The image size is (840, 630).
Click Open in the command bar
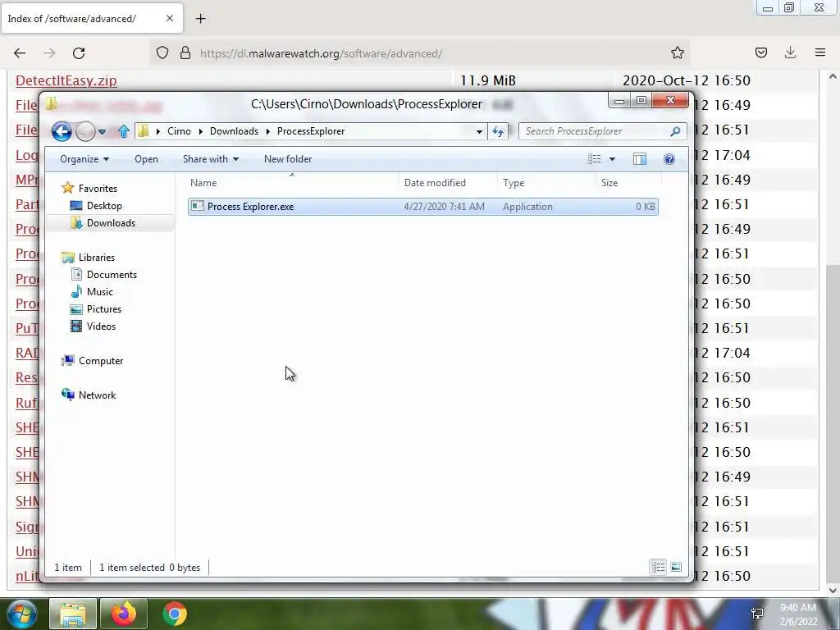[146, 159]
